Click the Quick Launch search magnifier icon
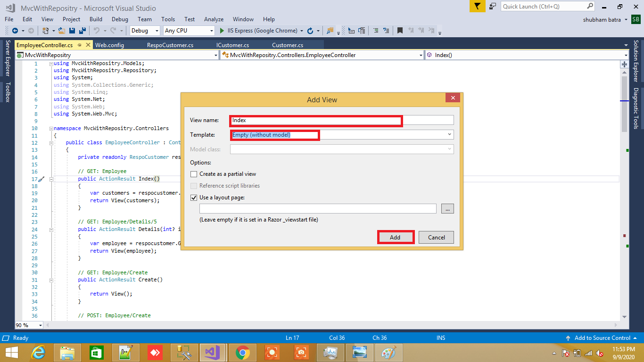 (590, 6)
